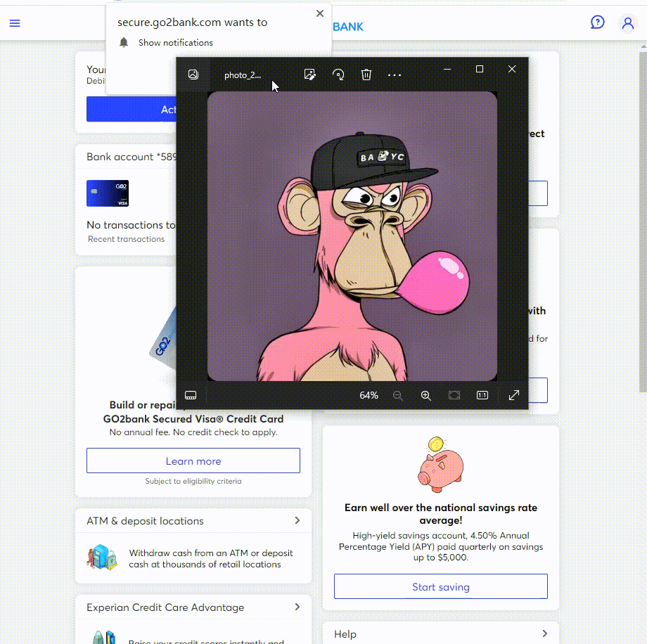Click the Show notifications text

pos(176,42)
